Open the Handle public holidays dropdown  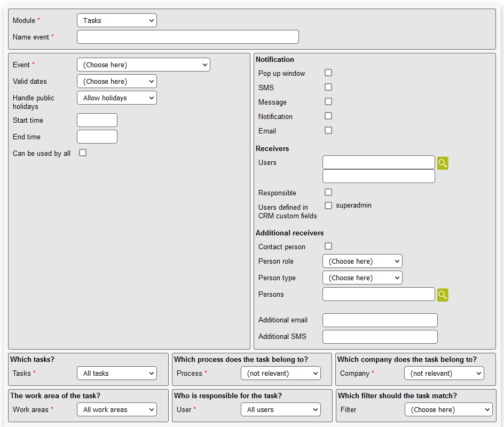(117, 98)
